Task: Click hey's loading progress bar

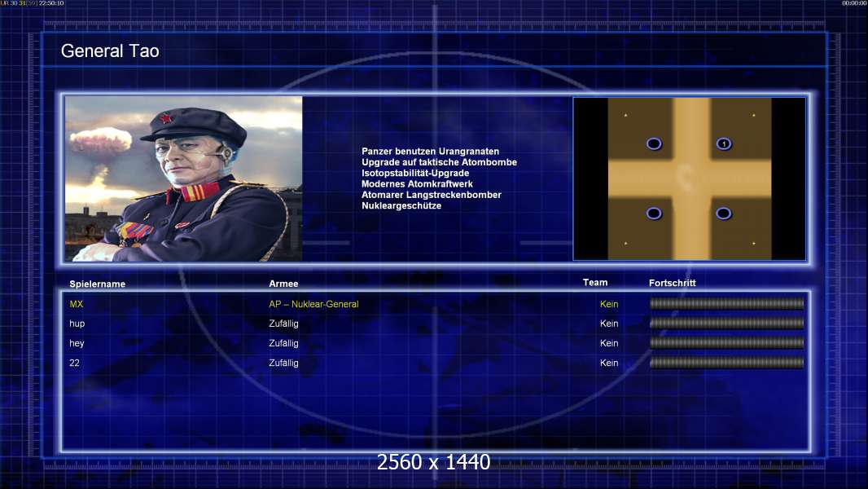Action: [727, 343]
